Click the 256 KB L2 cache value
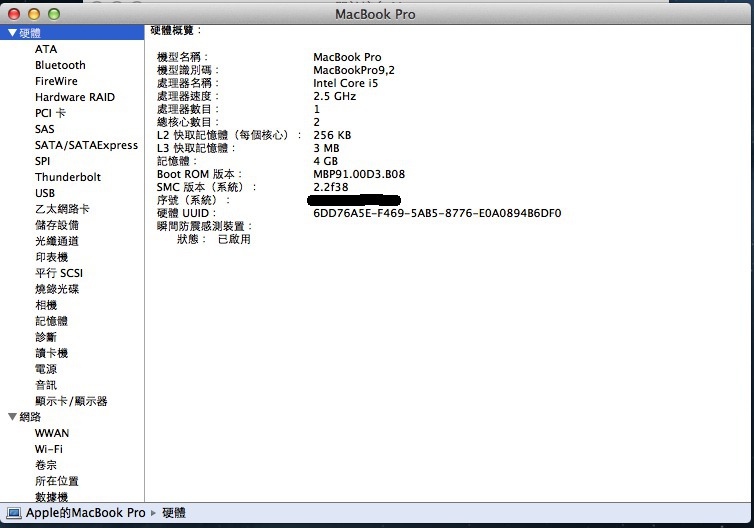Image resolution: width=754 pixels, height=528 pixels. point(332,135)
